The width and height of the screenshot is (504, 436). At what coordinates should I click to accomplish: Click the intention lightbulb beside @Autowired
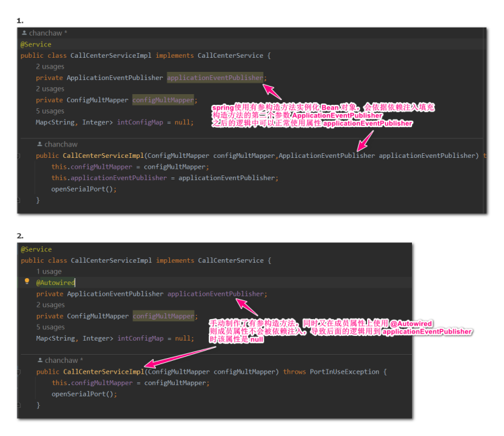[27, 281]
